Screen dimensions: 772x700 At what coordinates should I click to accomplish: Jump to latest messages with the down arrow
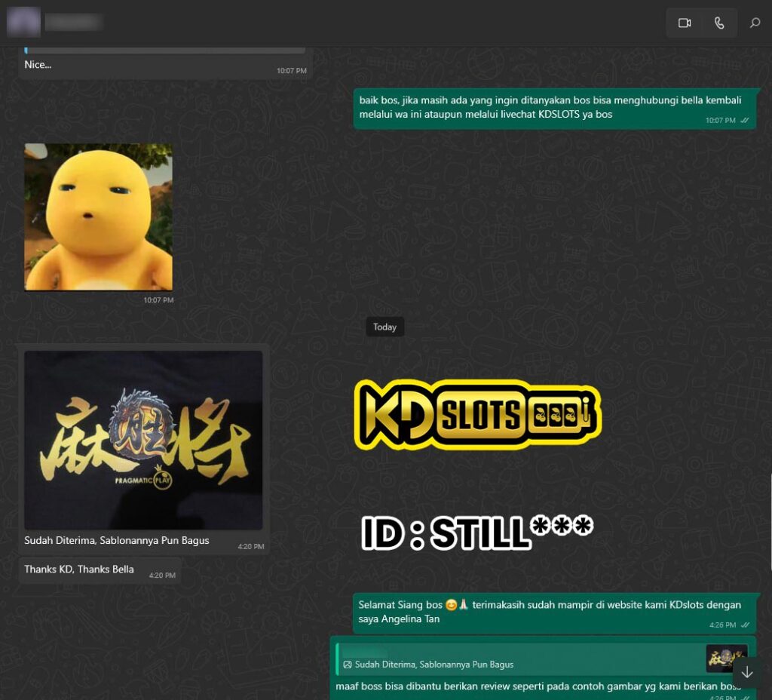point(747,672)
